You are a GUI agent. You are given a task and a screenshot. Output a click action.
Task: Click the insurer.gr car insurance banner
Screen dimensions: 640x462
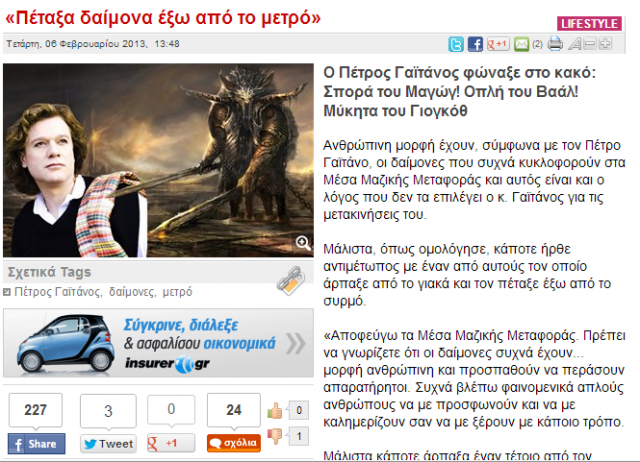(x=158, y=343)
